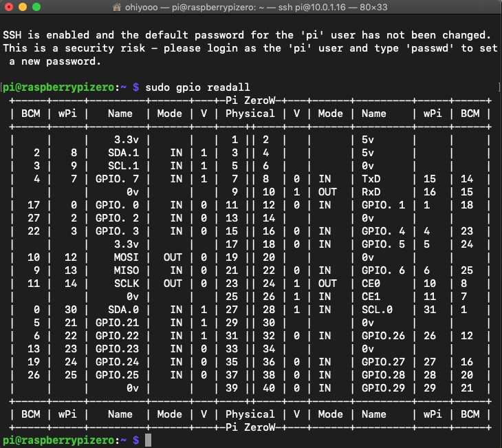502x448 pixels.
Task: Click the 'CE0' name cell
Action: (x=371, y=284)
